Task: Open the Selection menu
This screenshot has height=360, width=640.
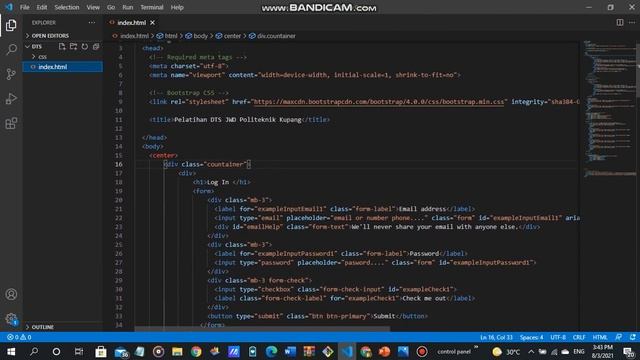Action: tap(67, 7)
